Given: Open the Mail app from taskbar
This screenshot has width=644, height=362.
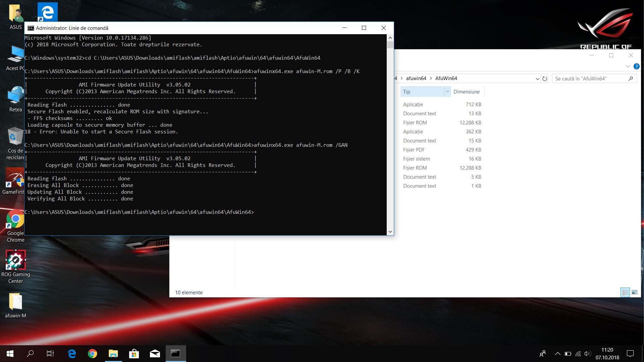Looking at the screenshot, I should coord(155,354).
